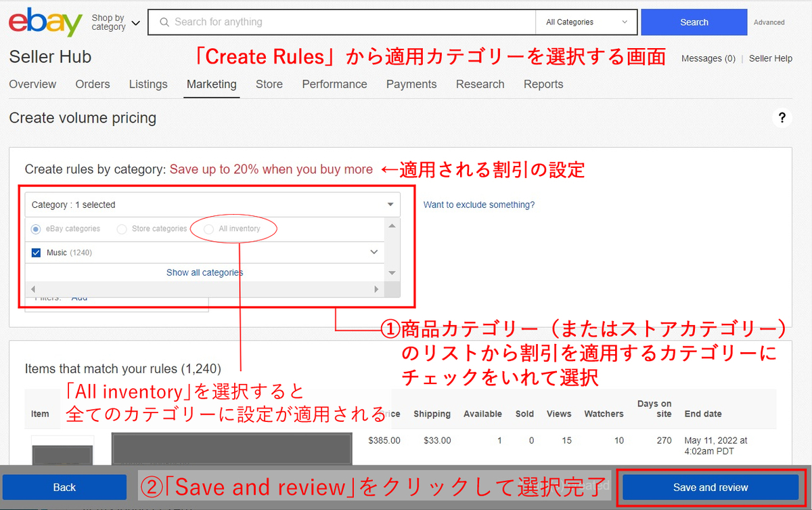Open the Reports tab
The image size is (812, 510).
pos(543,84)
